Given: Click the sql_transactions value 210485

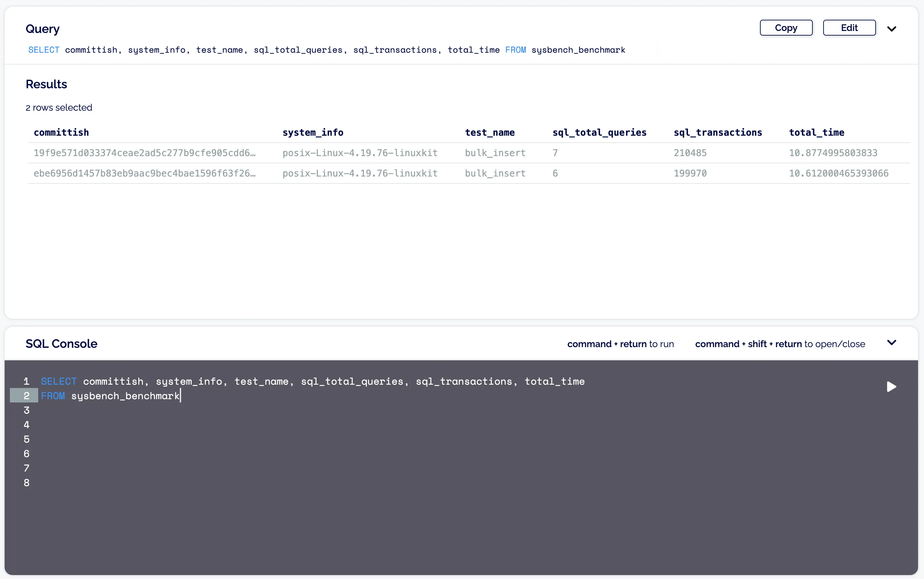Looking at the screenshot, I should pyautogui.click(x=690, y=152).
